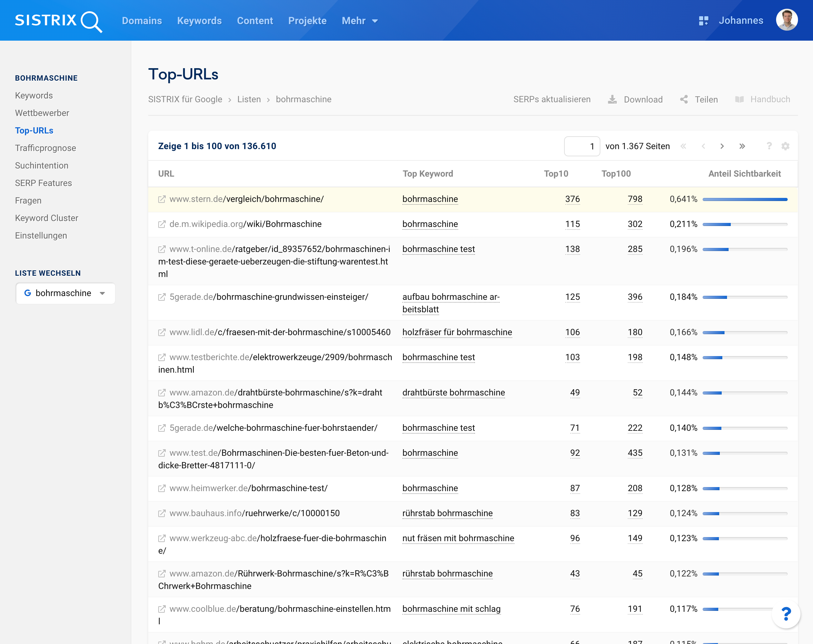Expand the Mehr navigation dropdown
This screenshot has height=644, width=813.
tap(360, 21)
